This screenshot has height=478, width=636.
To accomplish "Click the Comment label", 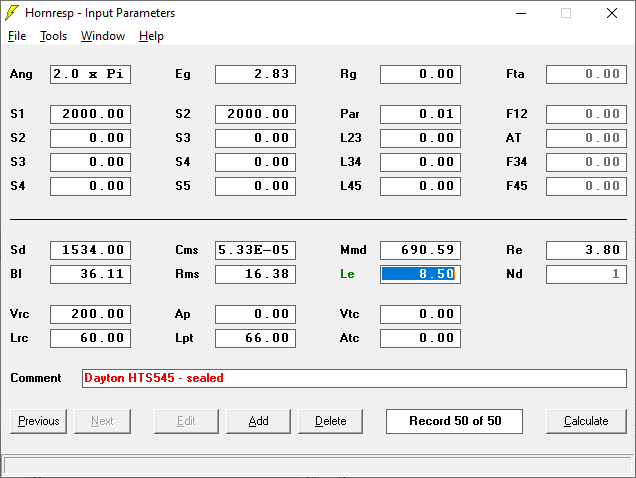I will [x=36, y=378].
